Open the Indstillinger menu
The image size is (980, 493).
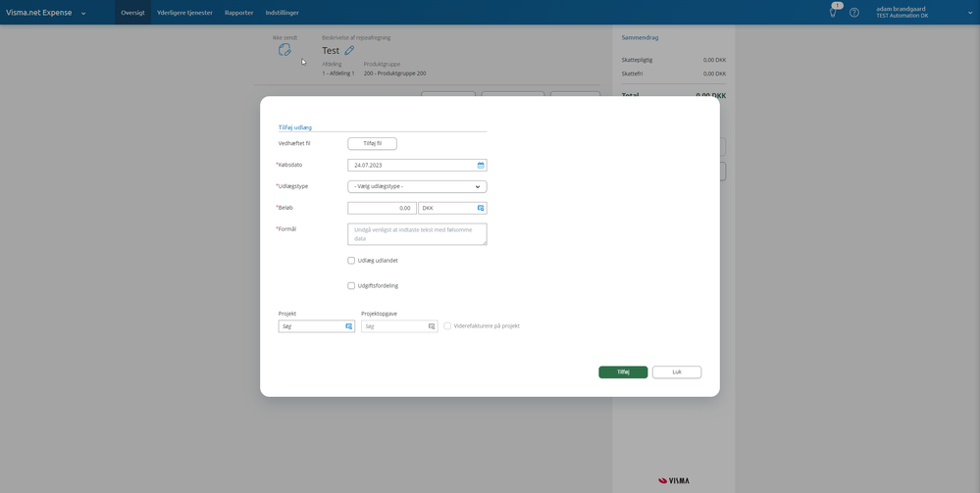[282, 13]
